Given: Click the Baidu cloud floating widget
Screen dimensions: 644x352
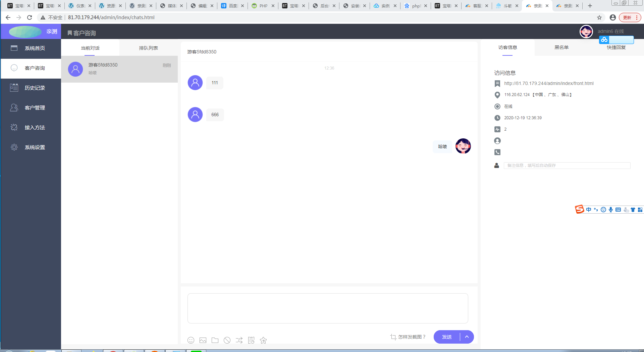Looking at the screenshot, I should (616, 40).
